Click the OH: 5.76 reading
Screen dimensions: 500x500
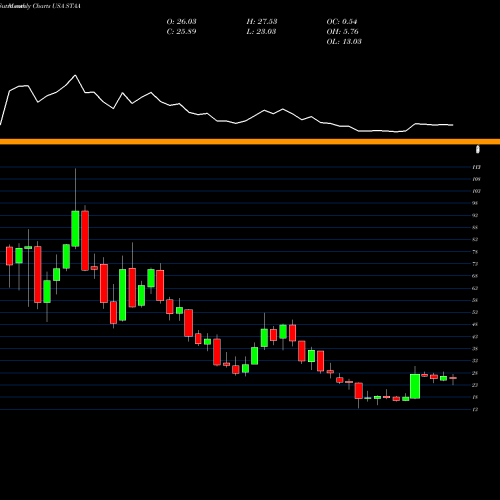pyautogui.click(x=342, y=32)
